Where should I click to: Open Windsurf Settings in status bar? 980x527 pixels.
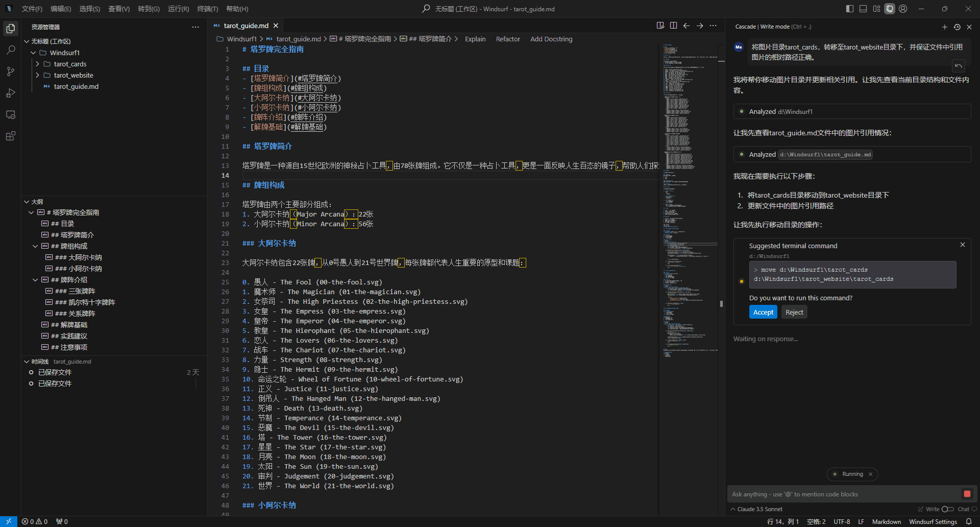[x=933, y=521]
